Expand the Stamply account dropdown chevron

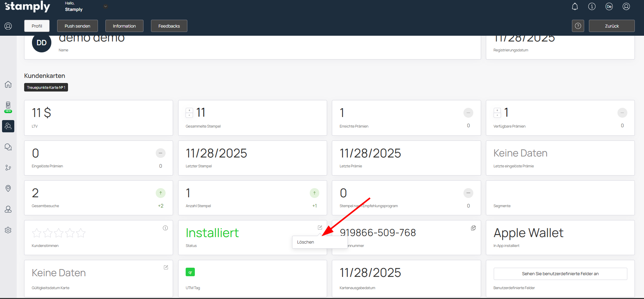(x=105, y=6)
